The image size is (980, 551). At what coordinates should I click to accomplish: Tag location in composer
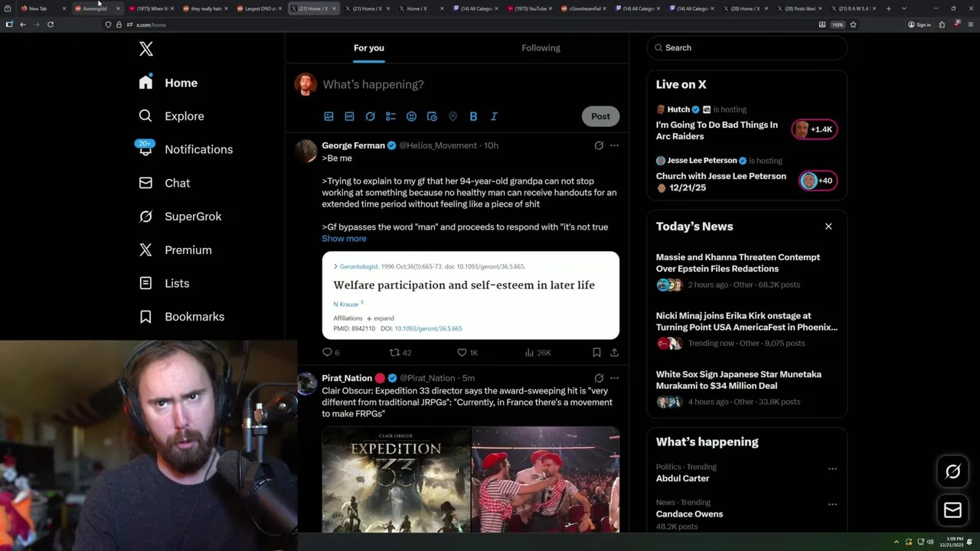coord(452,116)
